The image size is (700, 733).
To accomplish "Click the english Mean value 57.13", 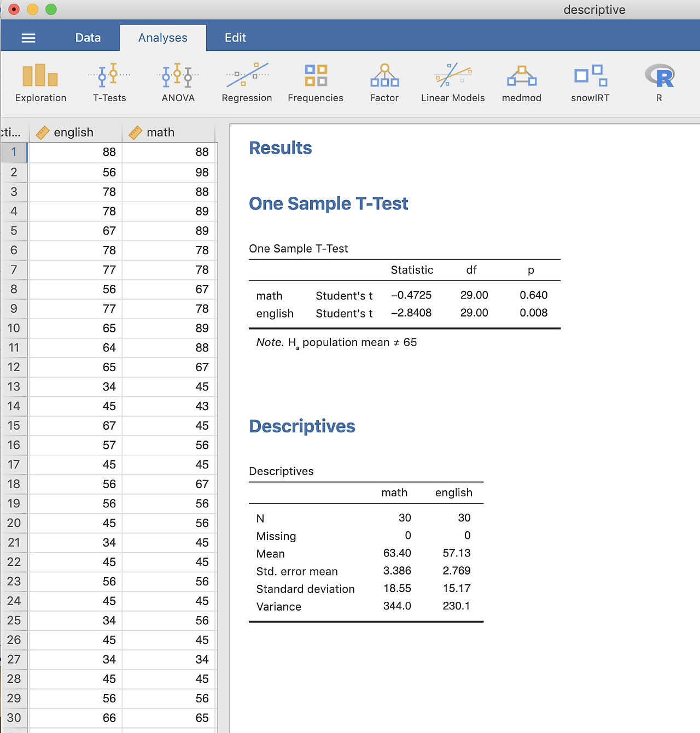I will 457,553.
